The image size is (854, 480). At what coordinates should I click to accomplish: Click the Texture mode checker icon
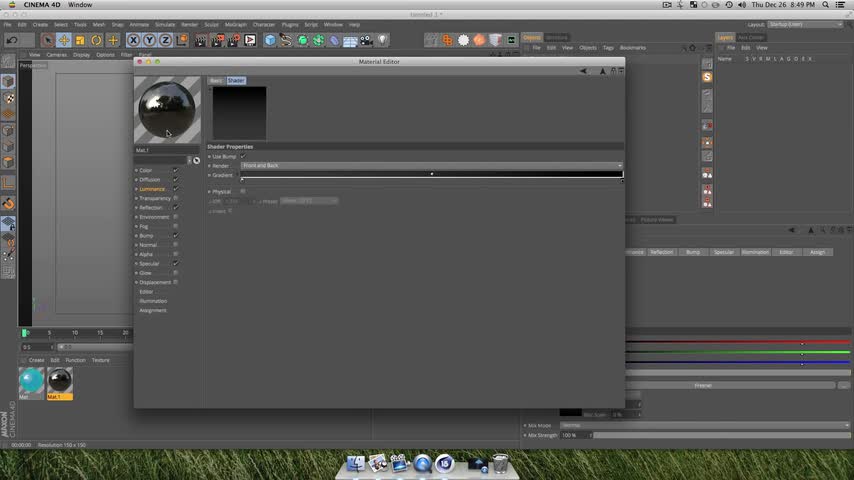point(8,98)
